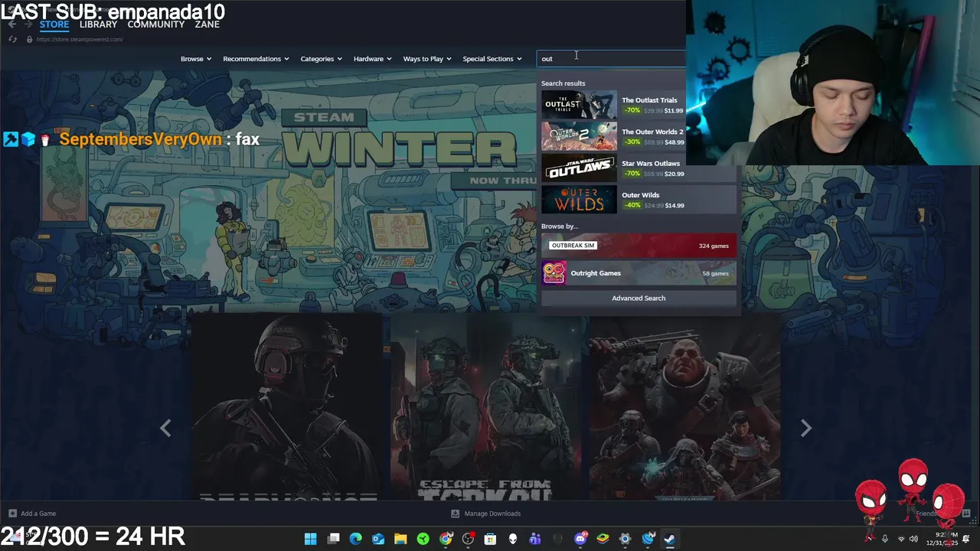Open the Escape from Tarkov carousel tile
The height and width of the screenshot is (551, 980).
pyautogui.click(x=485, y=407)
